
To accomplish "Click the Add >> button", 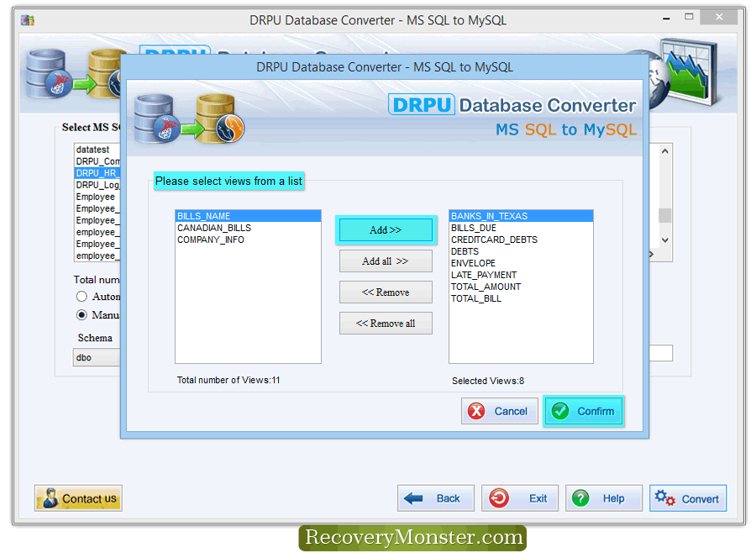I will click(386, 230).
